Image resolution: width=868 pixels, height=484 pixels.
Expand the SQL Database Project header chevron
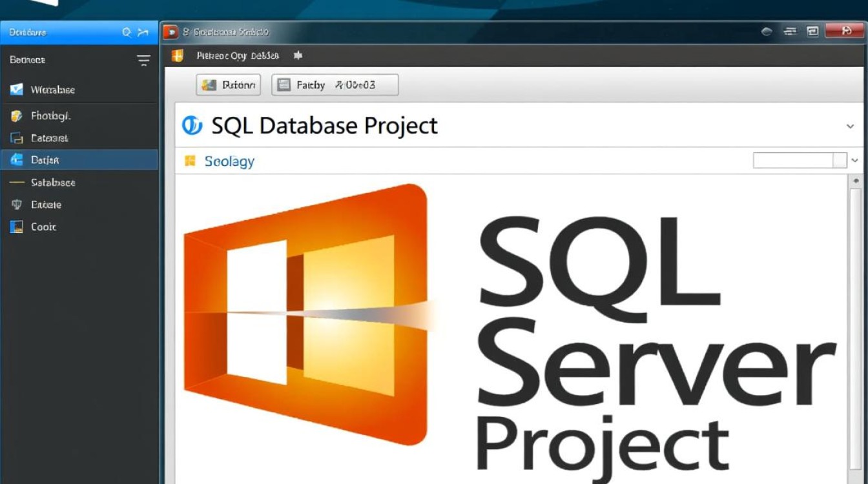(x=850, y=126)
